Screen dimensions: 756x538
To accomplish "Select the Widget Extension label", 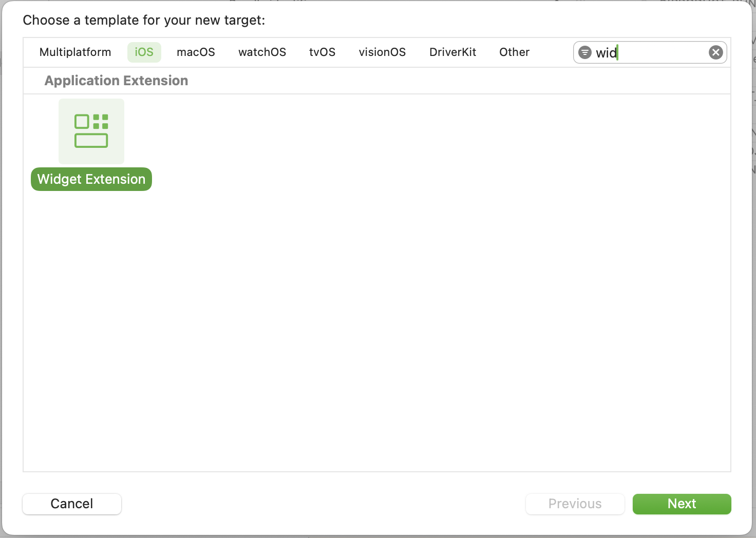I will 91,179.
